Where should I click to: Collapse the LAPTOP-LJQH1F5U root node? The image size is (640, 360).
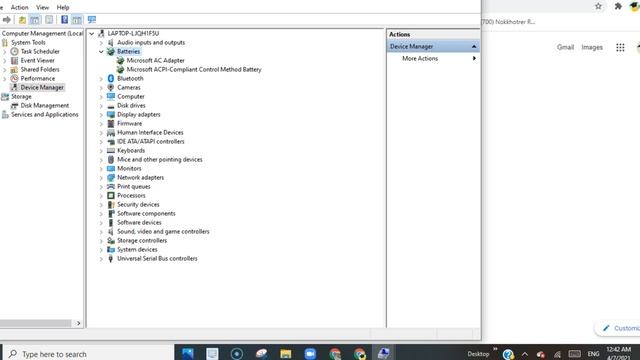pos(92,33)
